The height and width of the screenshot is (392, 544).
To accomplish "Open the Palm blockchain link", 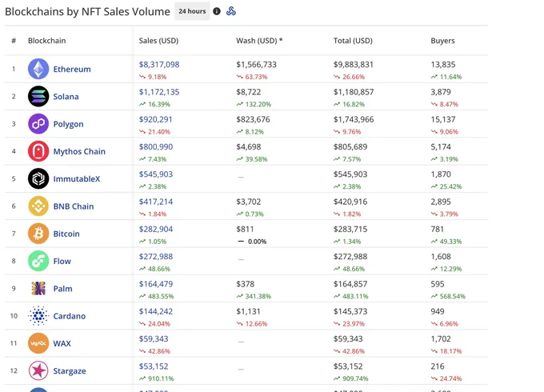I will 62,289.
